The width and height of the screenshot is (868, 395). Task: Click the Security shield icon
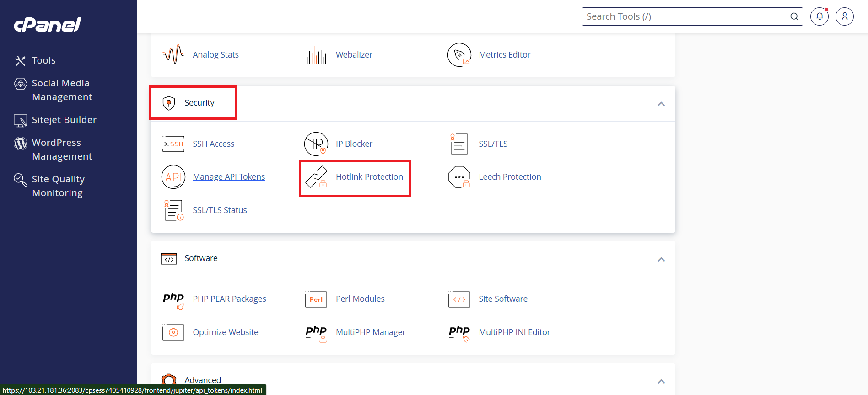169,103
